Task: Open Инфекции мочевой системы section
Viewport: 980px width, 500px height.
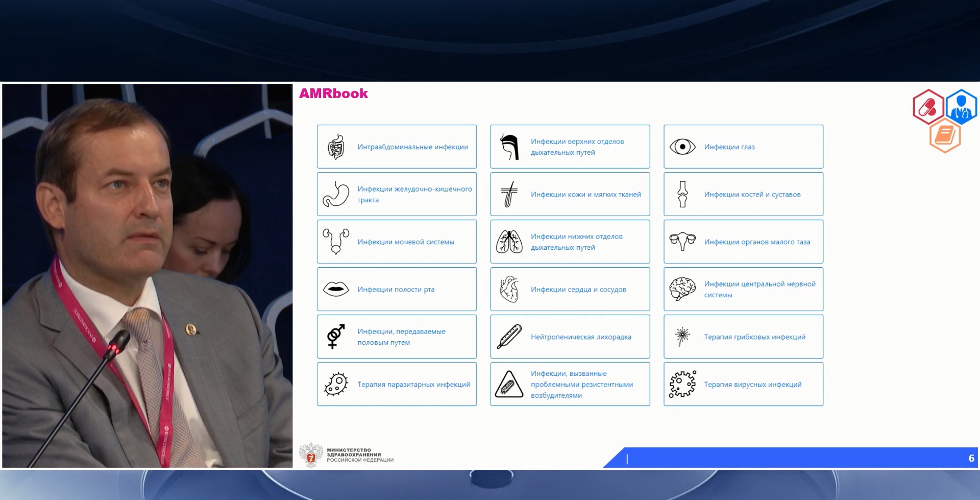Action: tap(397, 242)
